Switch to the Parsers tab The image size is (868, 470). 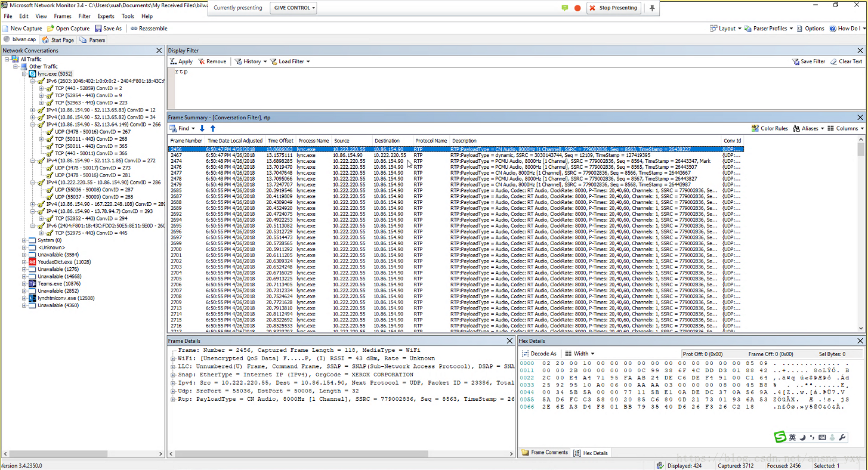coord(92,40)
